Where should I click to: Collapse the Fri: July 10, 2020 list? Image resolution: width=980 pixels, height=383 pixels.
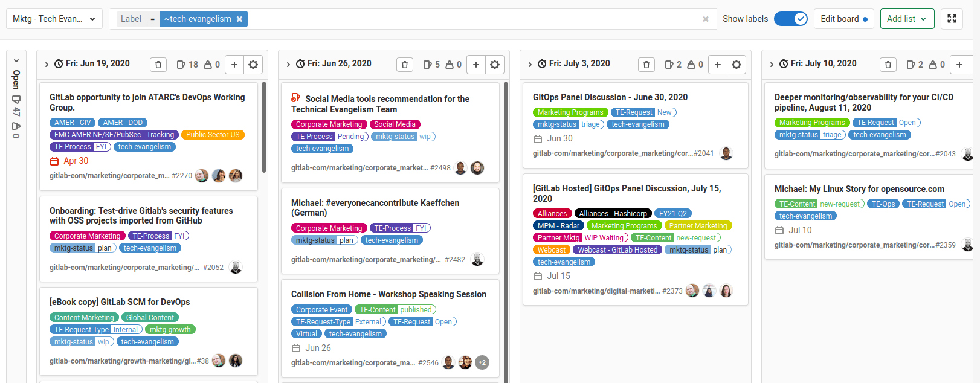point(772,64)
